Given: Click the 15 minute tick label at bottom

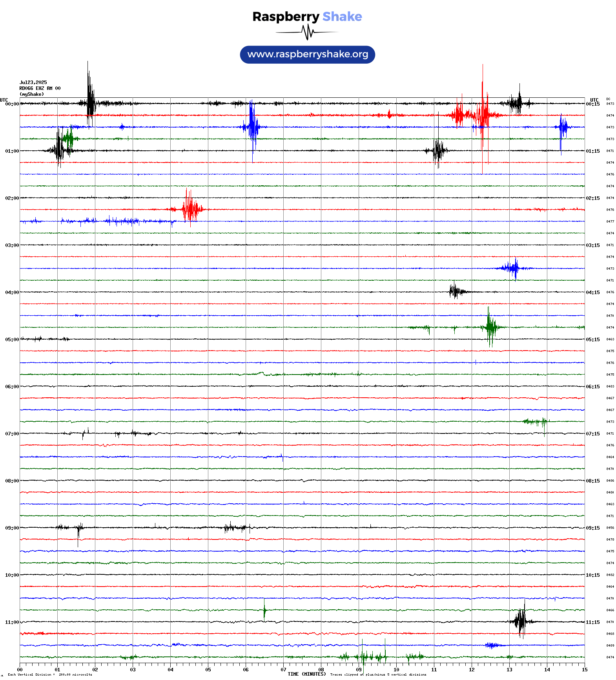Looking at the screenshot, I should tap(584, 670).
